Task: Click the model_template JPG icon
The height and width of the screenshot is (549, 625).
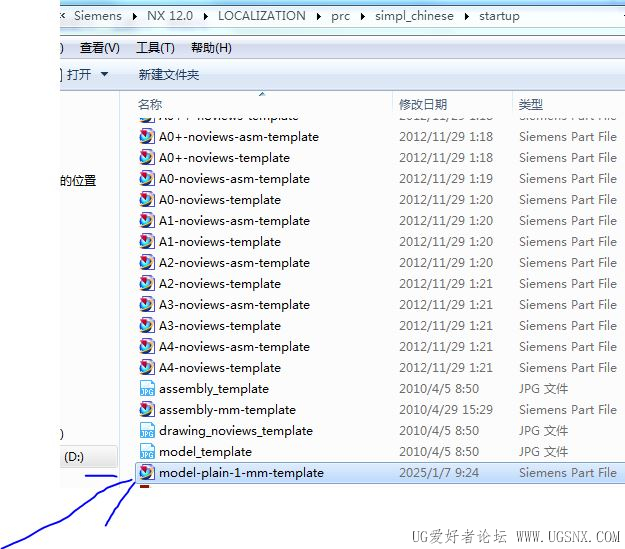Action: 147,452
